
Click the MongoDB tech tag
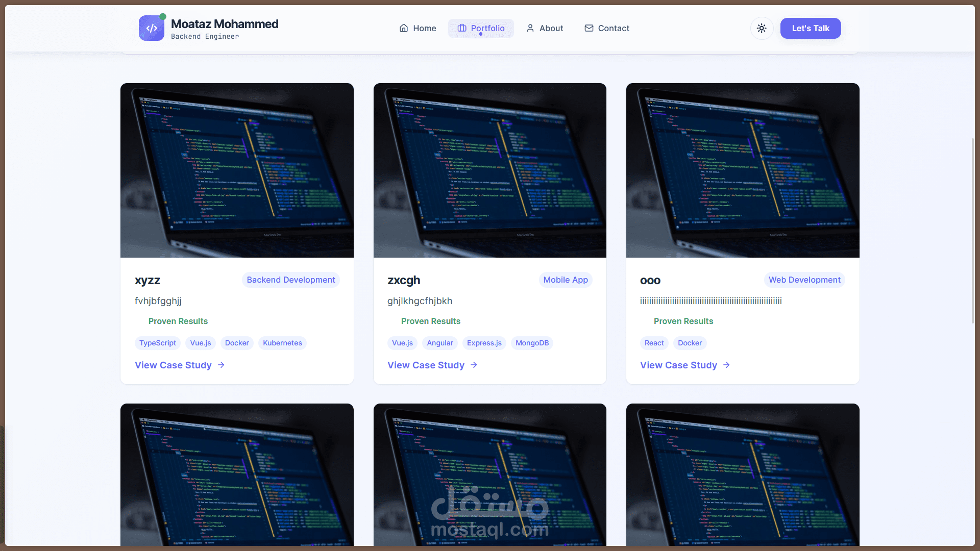click(532, 343)
